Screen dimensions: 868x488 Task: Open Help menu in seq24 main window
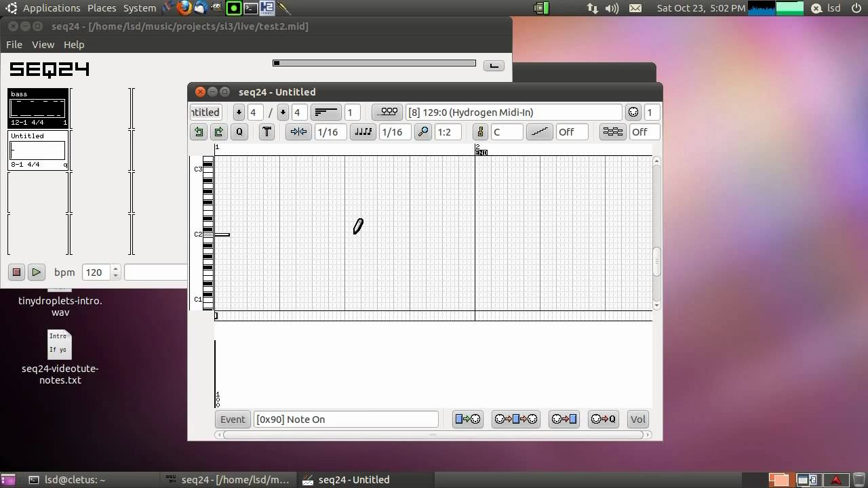pos(74,44)
